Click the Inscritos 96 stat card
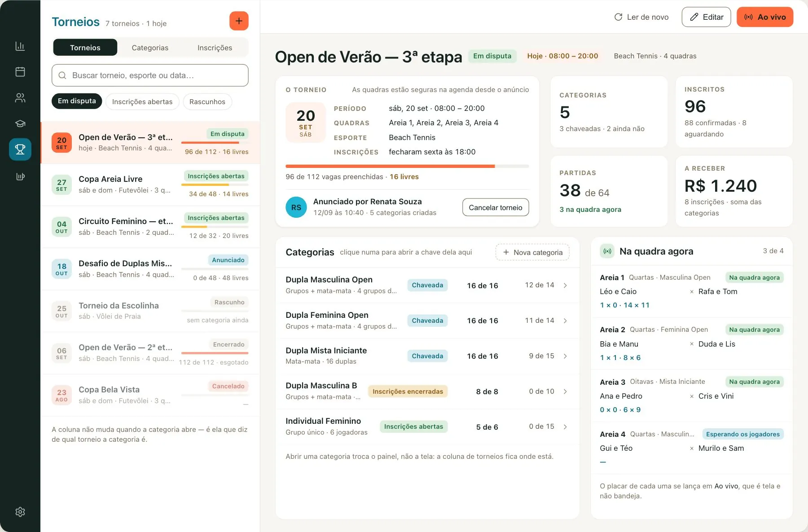Viewport: 808px width, 532px height. click(x=734, y=112)
